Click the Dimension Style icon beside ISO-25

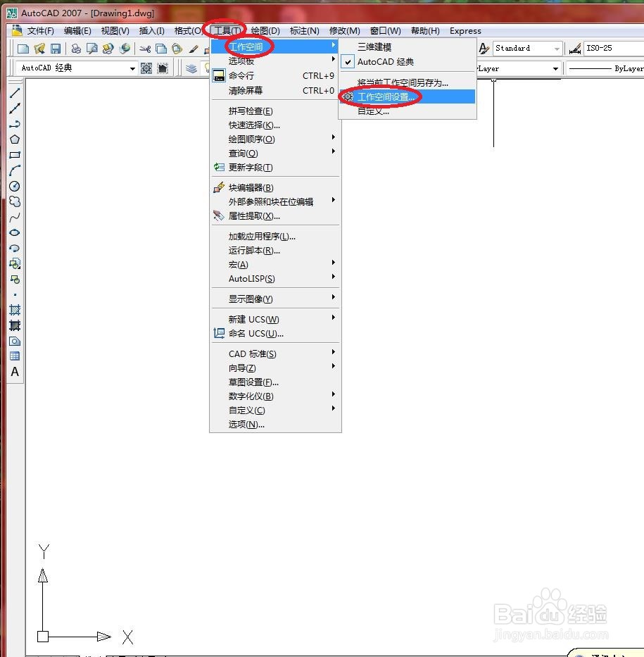(x=575, y=49)
